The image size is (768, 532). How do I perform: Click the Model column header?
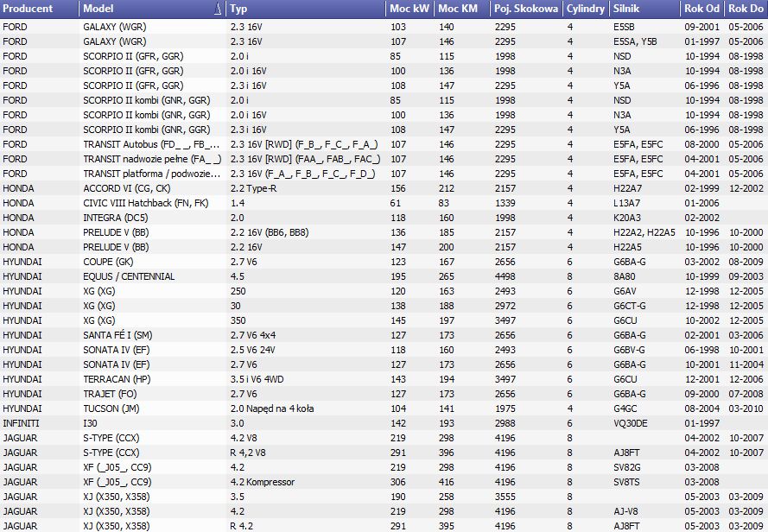[x=152, y=9]
